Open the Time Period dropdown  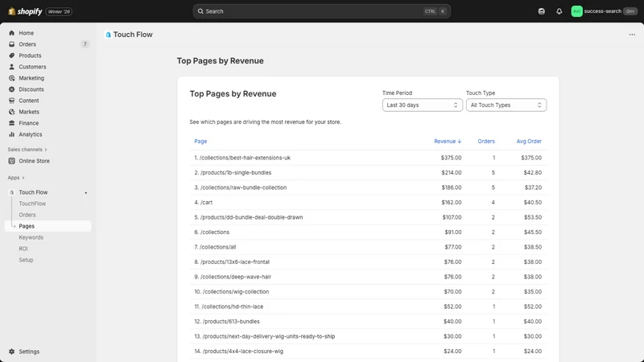pyautogui.click(x=422, y=105)
